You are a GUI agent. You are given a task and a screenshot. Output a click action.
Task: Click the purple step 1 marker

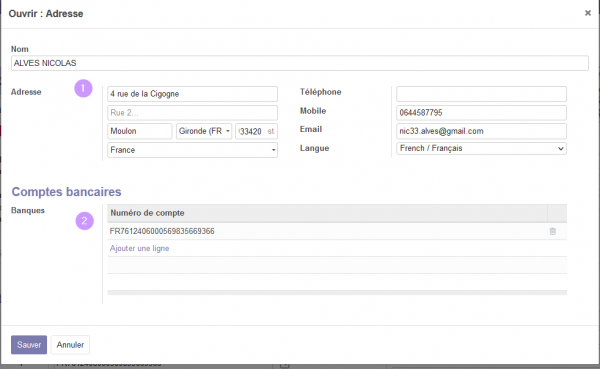pyautogui.click(x=83, y=88)
